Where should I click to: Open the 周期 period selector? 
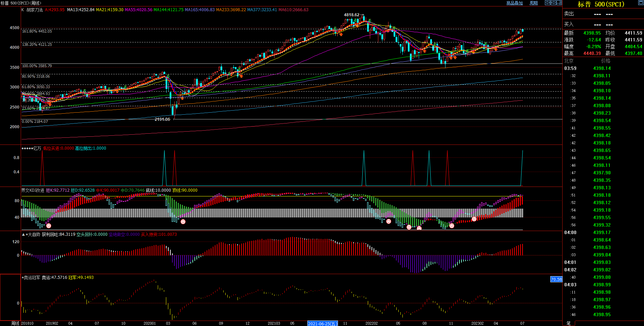[534, 3]
